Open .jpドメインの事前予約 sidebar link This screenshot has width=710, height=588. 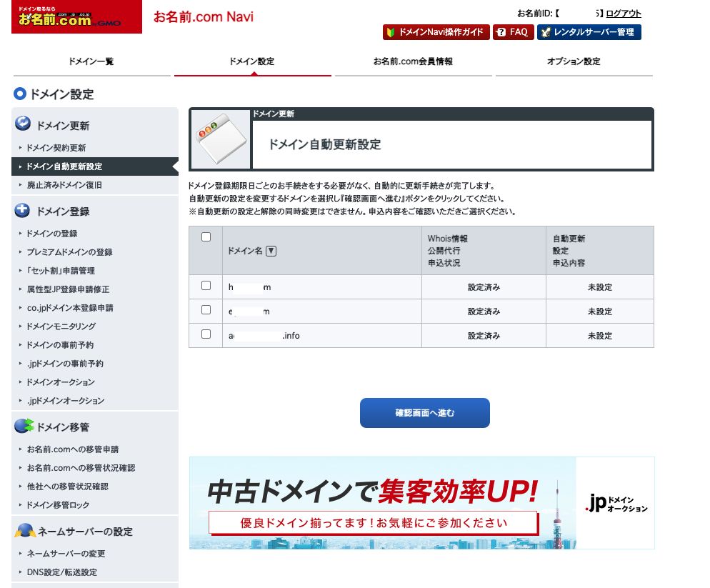(65, 364)
